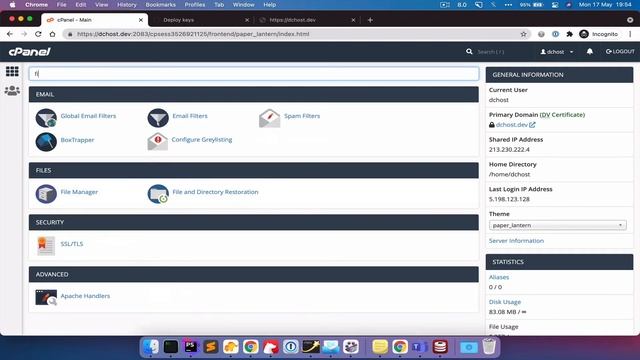This screenshot has width=640, height=360.
Task: Open the dchost.dev primary domain link
Action: pyautogui.click(x=512, y=125)
